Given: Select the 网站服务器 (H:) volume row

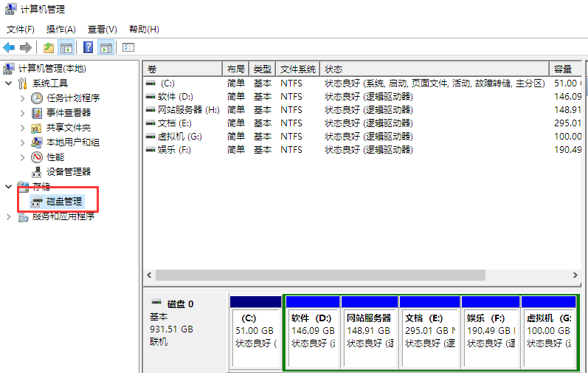Looking at the screenshot, I should pos(363,110).
